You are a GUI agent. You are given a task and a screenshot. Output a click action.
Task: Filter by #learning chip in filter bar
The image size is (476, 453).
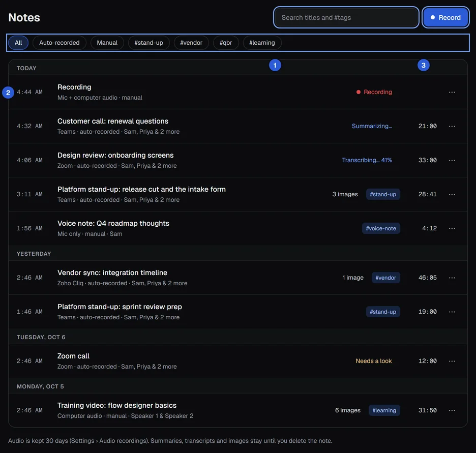point(262,43)
